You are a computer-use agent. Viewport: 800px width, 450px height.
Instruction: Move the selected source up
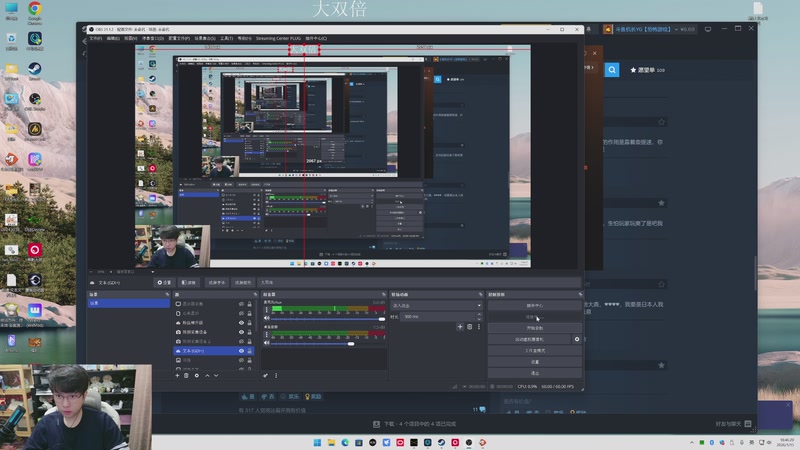[x=207, y=376]
